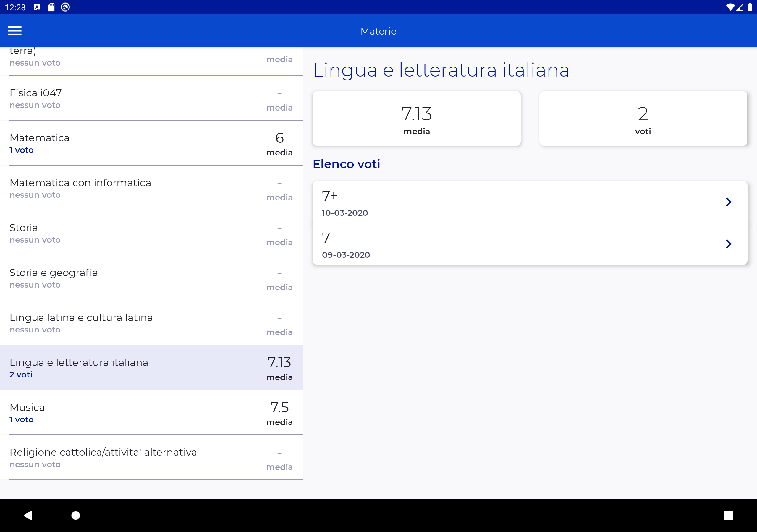This screenshot has width=757, height=532.
Task: Click the Materie title in the header
Action: (378, 31)
